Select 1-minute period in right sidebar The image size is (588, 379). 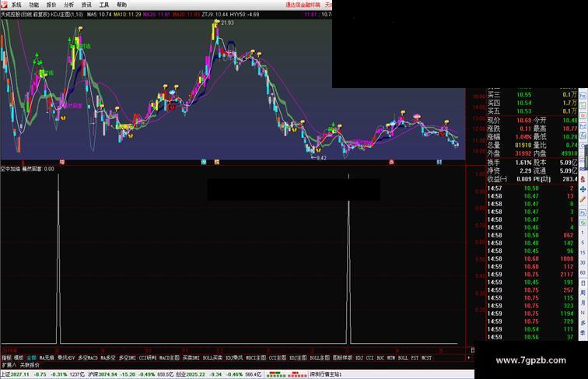tap(583, 233)
